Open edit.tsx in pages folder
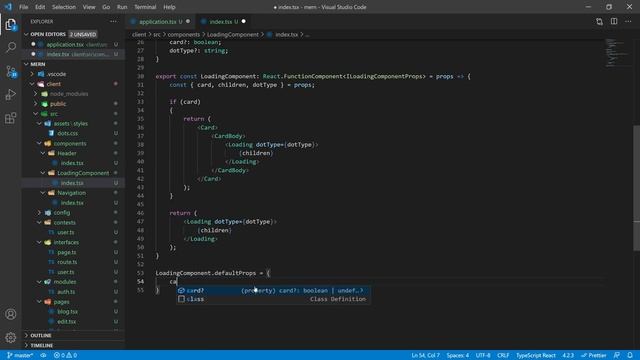 67,322
